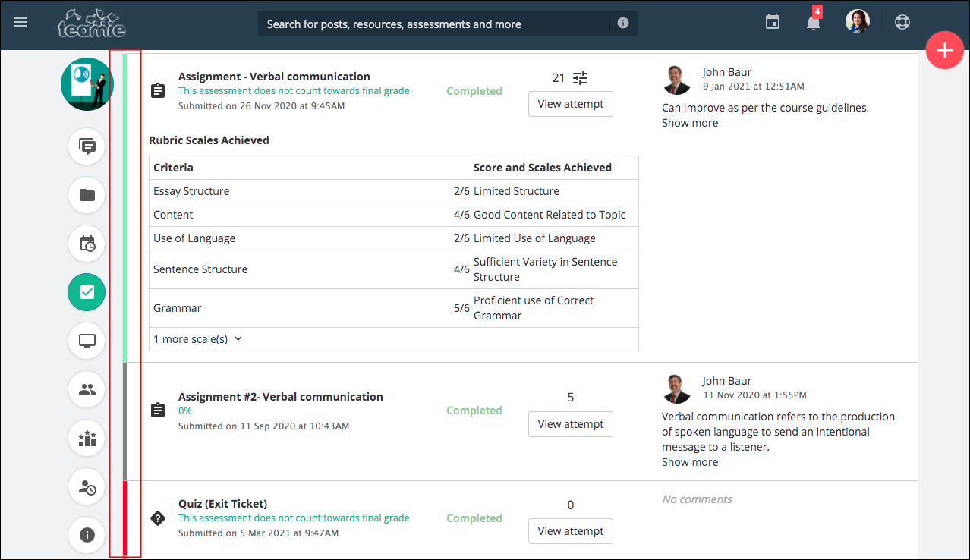Open the notifications bell
Screen dimensions: 970x560
(x=813, y=23)
